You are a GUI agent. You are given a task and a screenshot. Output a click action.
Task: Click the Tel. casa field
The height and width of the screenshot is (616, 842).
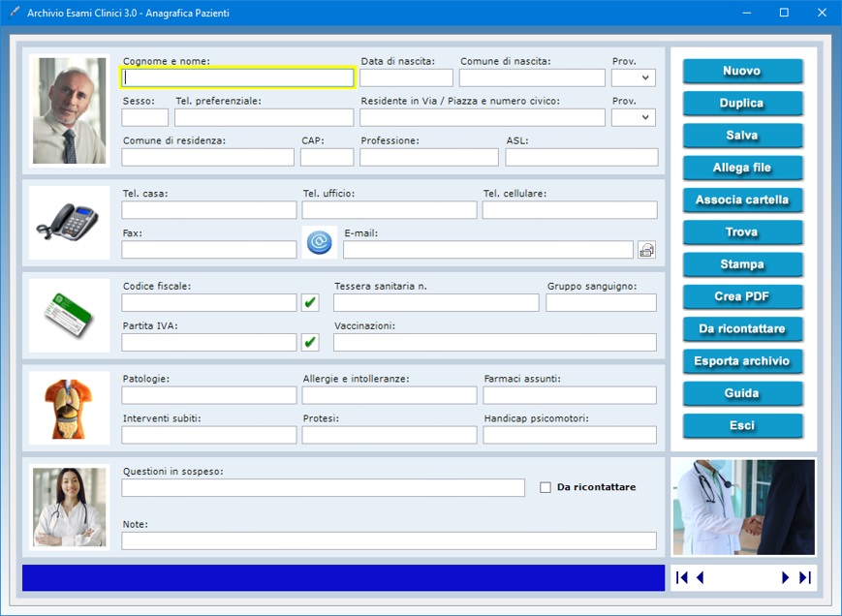209,210
